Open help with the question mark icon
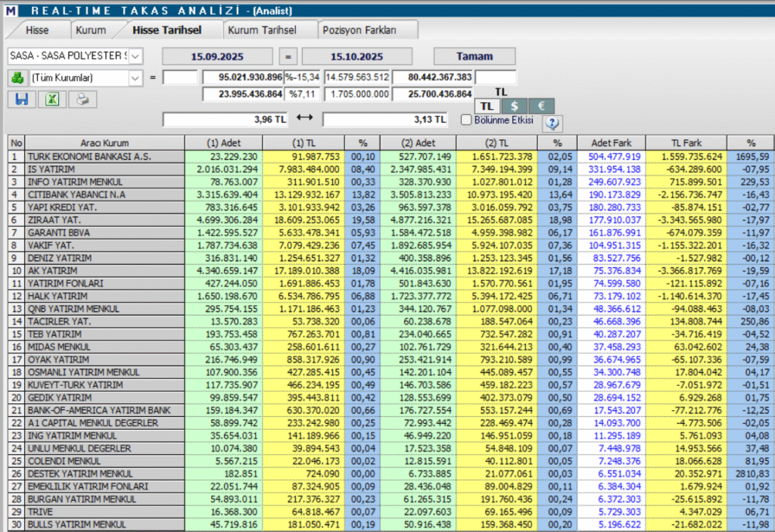This screenshot has height=532, width=775. 552,123
